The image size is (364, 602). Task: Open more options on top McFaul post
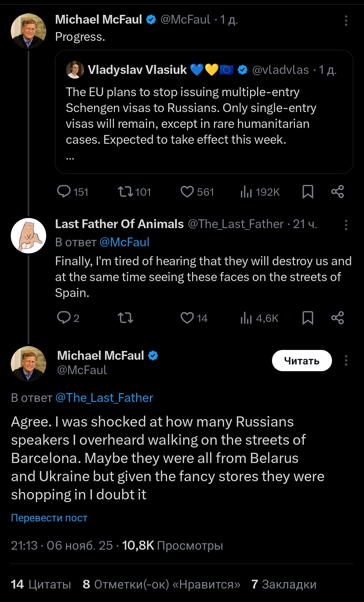click(346, 21)
